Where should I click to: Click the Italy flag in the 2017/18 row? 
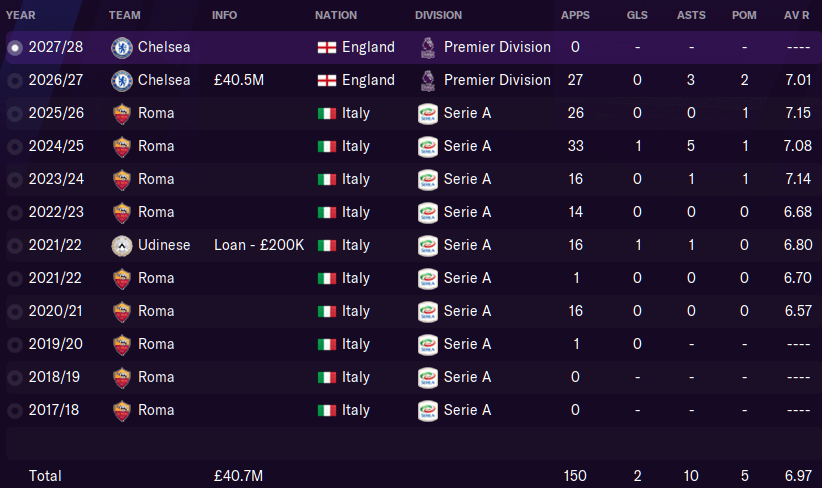327,411
